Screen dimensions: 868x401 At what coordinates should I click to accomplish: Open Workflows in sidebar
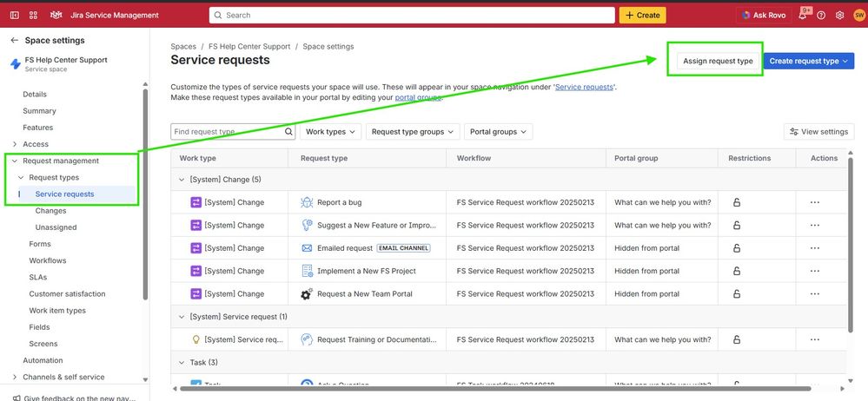[48, 260]
